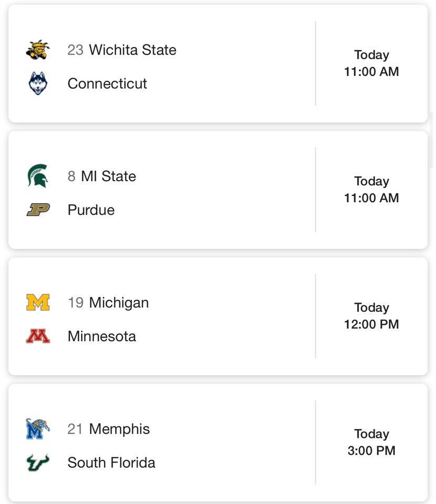Click the South Florida Bulls logo
Image resolution: width=436 pixels, height=504 pixels.
pyautogui.click(x=38, y=463)
